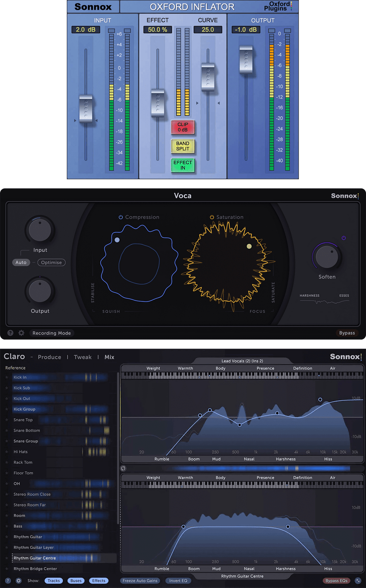The image size is (366, 588).
Task: Select the output value field showing -1.0 dB
Action: pyautogui.click(x=246, y=30)
